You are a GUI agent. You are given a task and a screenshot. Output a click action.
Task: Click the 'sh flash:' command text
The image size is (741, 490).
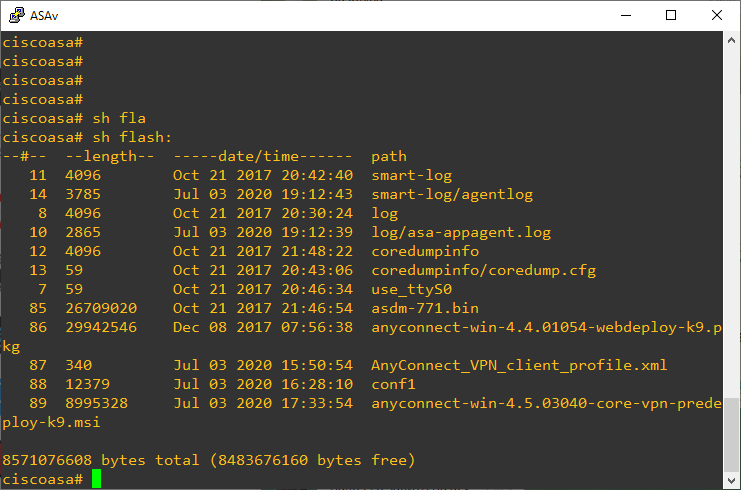click(x=132, y=138)
